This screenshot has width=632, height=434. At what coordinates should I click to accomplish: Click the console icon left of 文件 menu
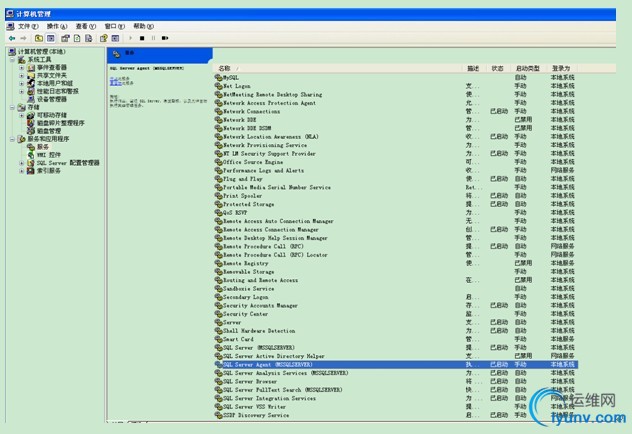pyautogui.click(x=10, y=27)
